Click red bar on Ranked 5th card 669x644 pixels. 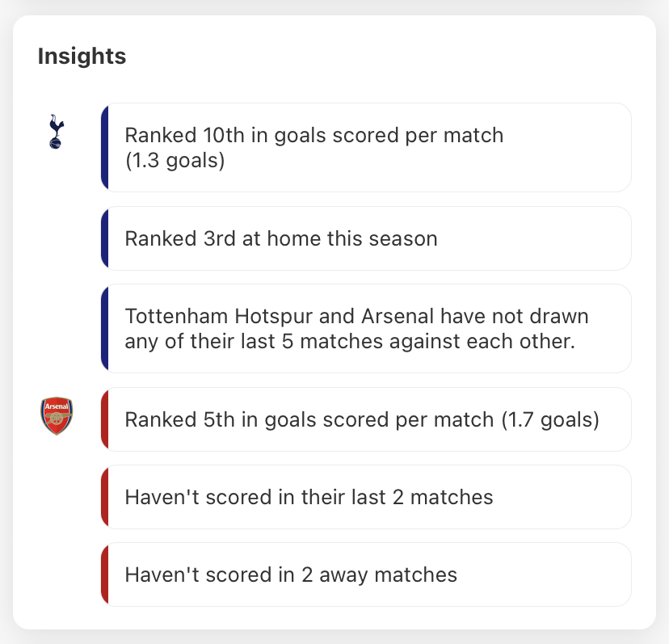104,419
